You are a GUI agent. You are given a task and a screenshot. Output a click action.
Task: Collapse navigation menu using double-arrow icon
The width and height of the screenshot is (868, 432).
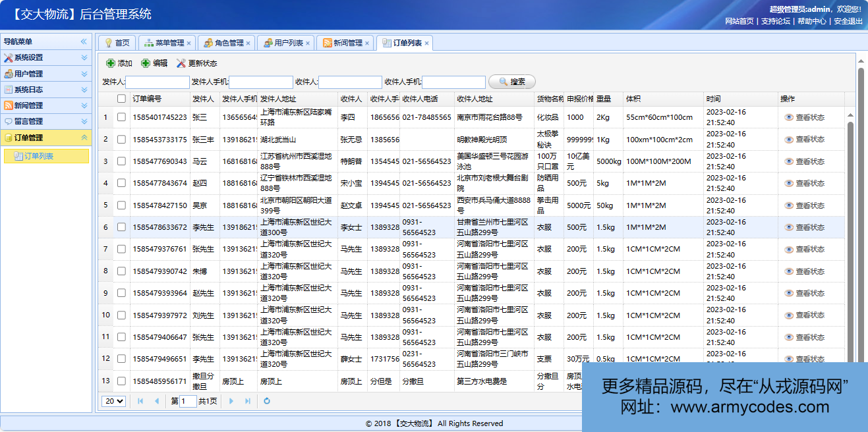(x=84, y=41)
